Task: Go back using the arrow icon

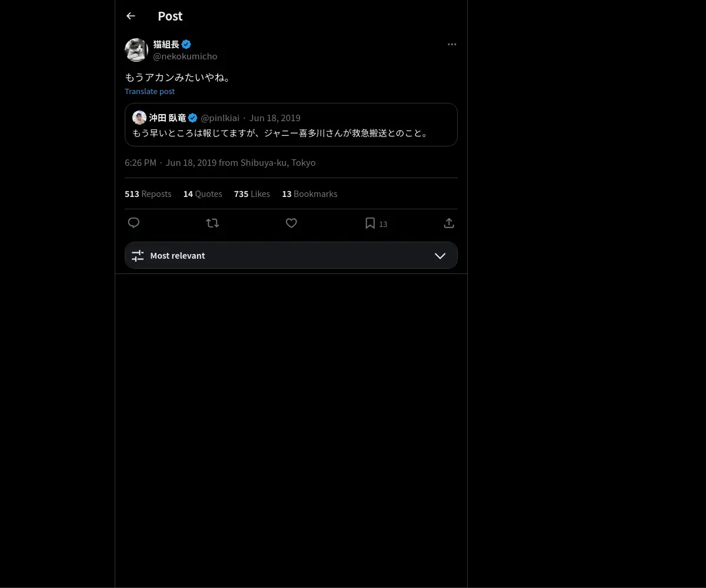Action: (131, 16)
